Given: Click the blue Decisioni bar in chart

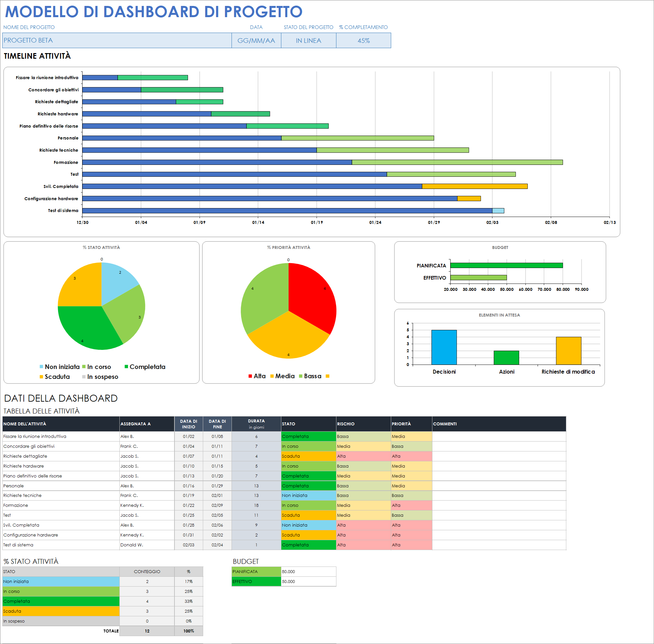Looking at the screenshot, I should tap(444, 347).
